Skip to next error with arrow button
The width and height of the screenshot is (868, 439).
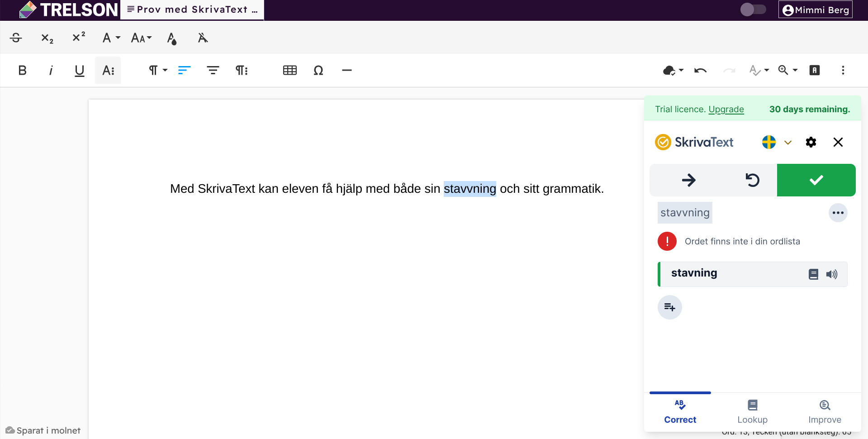[689, 180]
